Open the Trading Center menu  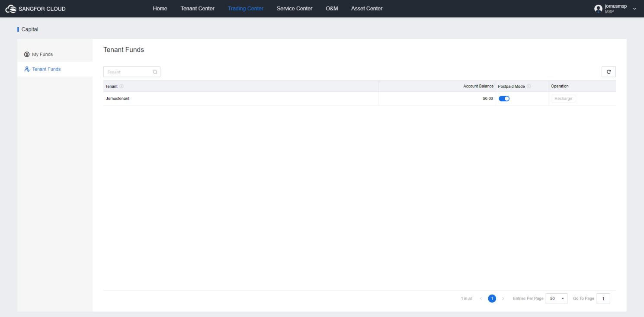pyautogui.click(x=246, y=9)
